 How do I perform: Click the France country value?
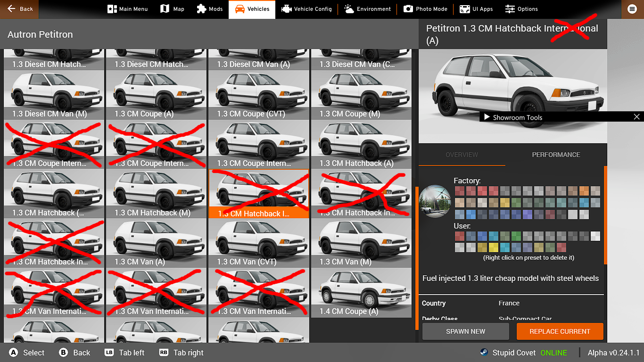509,303
